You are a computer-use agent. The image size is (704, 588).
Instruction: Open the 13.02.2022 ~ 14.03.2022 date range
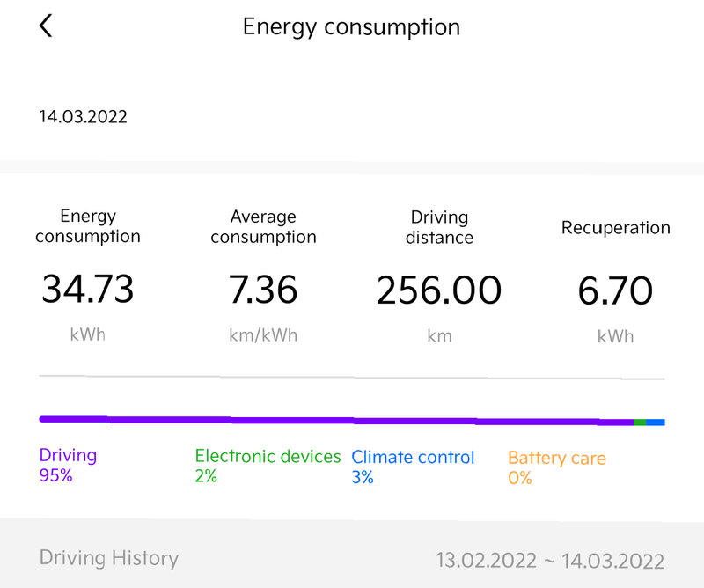point(550,560)
